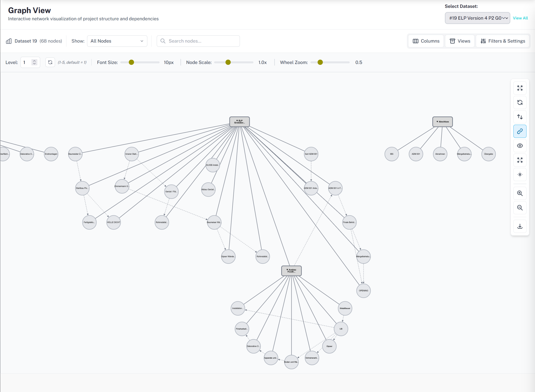Adjust the Node Scale slider handle
Viewport: 535px width, 392px height.
228,62
